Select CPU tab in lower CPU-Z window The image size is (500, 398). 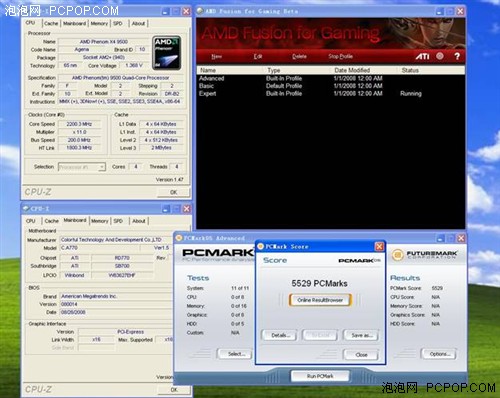(31, 221)
